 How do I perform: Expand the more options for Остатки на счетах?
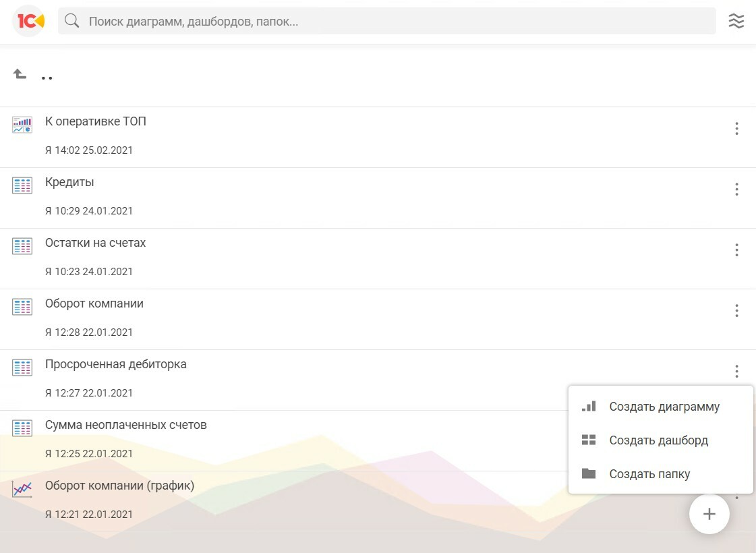[x=736, y=250]
